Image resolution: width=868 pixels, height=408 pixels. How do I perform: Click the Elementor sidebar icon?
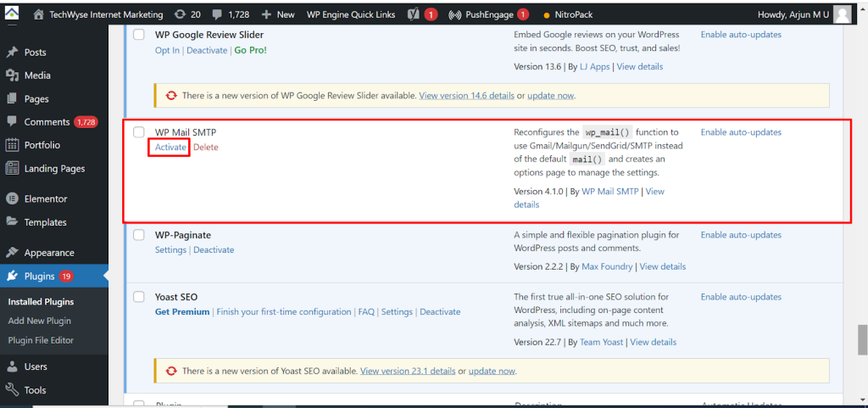(x=12, y=198)
